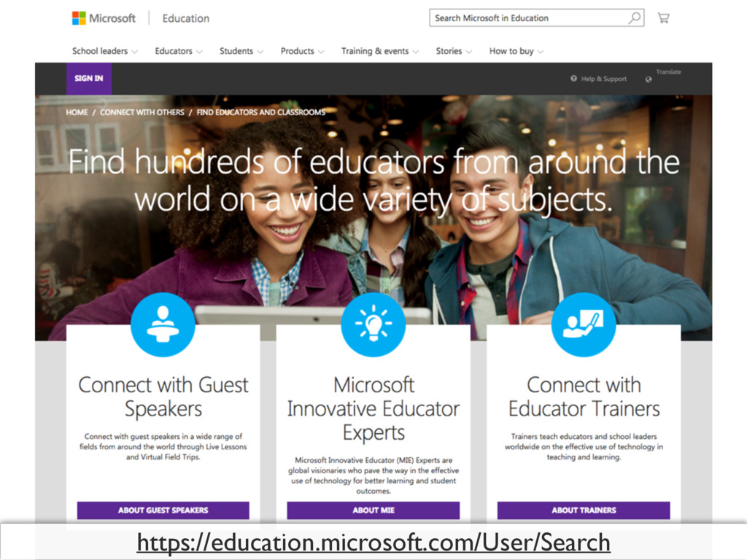Click the guest speaker podium icon
747x560 pixels.
[163, 324]
